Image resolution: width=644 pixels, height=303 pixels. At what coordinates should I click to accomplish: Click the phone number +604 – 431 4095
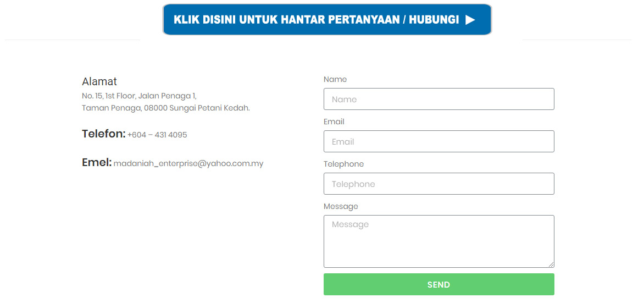157,135
